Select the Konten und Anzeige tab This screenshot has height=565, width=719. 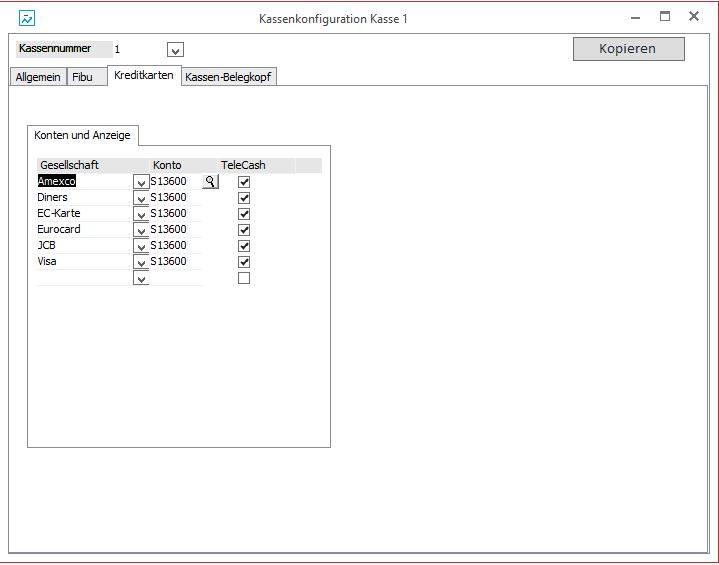click(82, 135)
